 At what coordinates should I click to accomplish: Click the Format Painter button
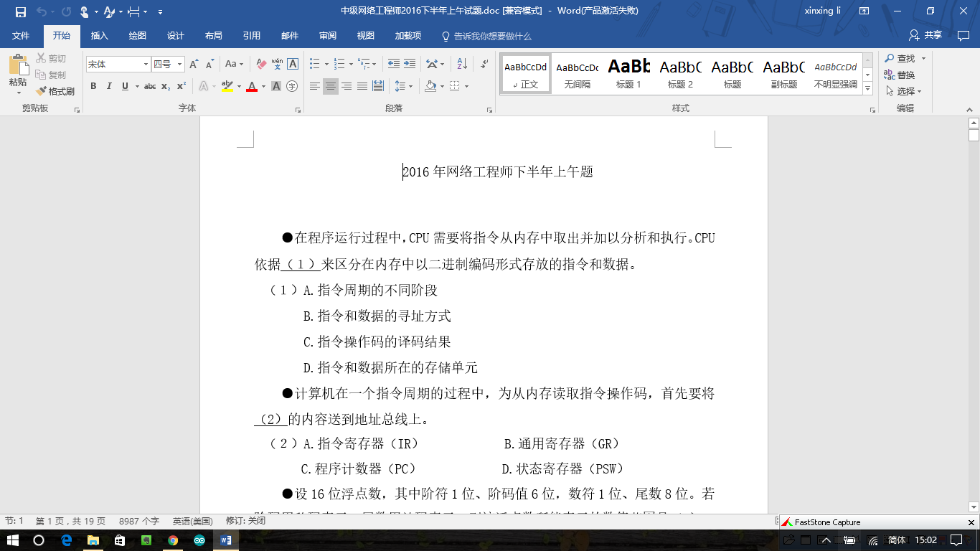click(56, 91)
